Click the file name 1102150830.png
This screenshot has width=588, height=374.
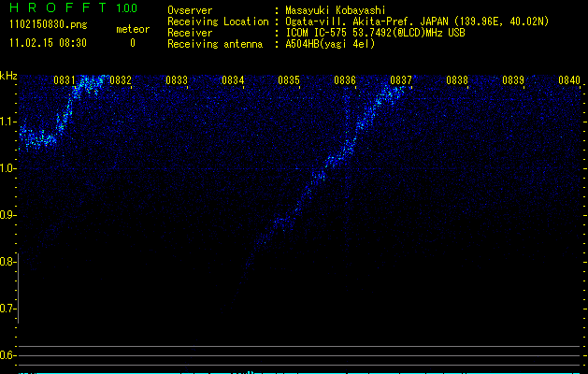(49, 25)
